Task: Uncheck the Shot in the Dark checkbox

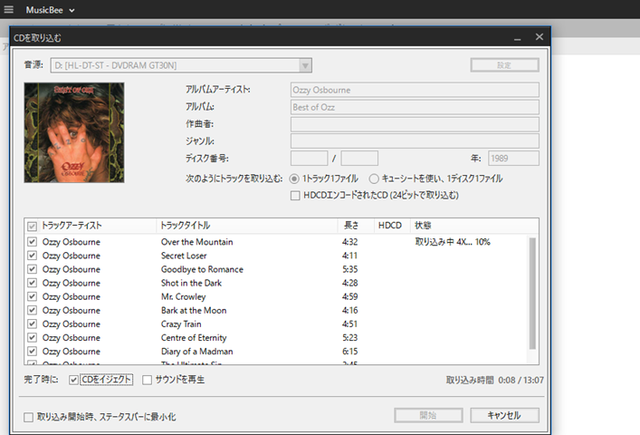Action: [32, 283]
